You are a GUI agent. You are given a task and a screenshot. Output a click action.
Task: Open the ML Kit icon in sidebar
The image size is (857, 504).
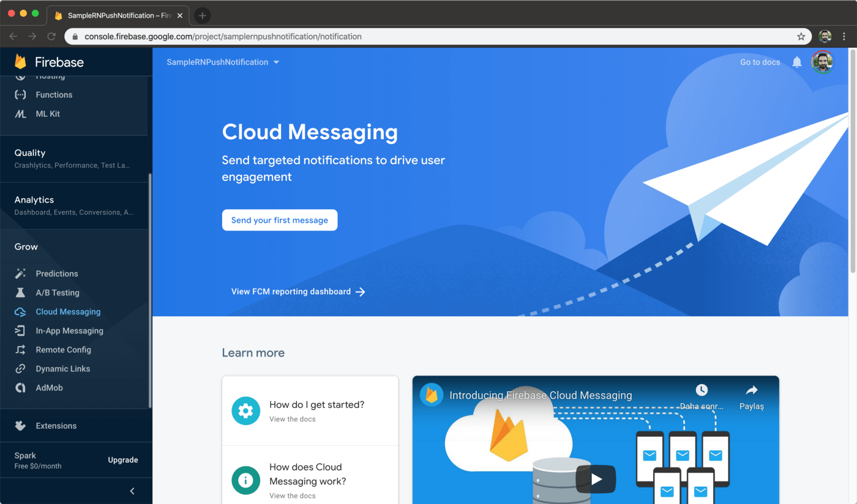[20, 114]
